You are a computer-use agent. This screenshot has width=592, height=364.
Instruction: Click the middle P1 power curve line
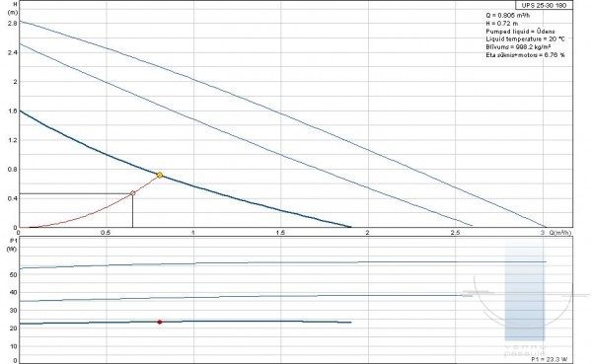(246, 297)
